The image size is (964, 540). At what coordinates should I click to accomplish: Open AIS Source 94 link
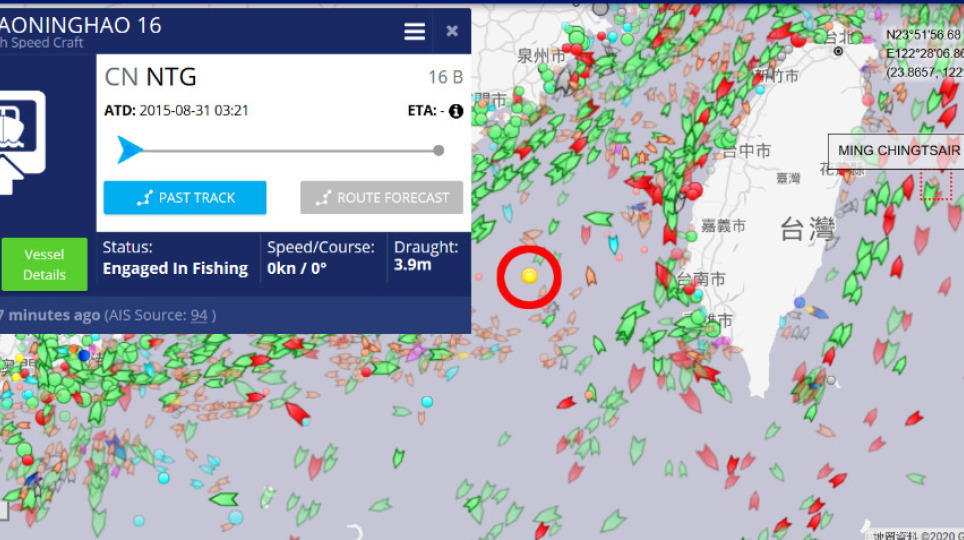199,316
